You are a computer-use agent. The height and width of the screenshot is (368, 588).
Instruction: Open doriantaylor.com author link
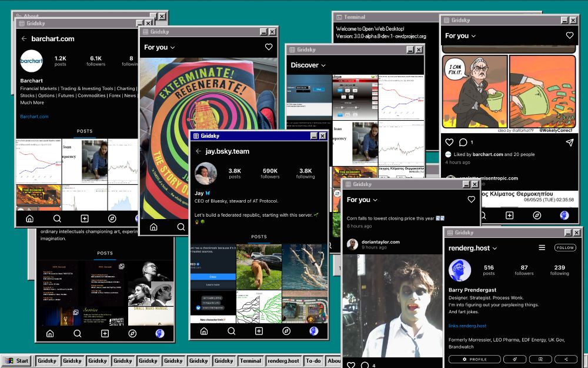coord(380,242)
